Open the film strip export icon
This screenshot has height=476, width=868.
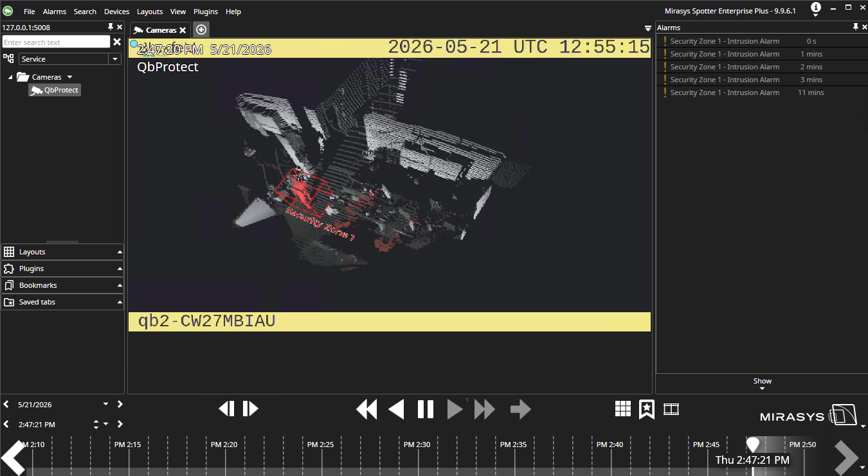pyautogui.click(x=671, y=409)
